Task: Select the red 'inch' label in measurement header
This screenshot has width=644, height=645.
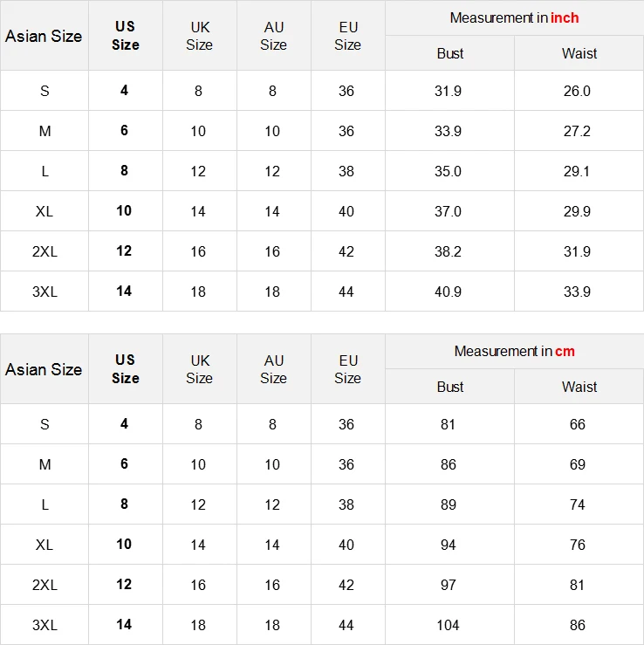Action: click(x=565, y=17)
